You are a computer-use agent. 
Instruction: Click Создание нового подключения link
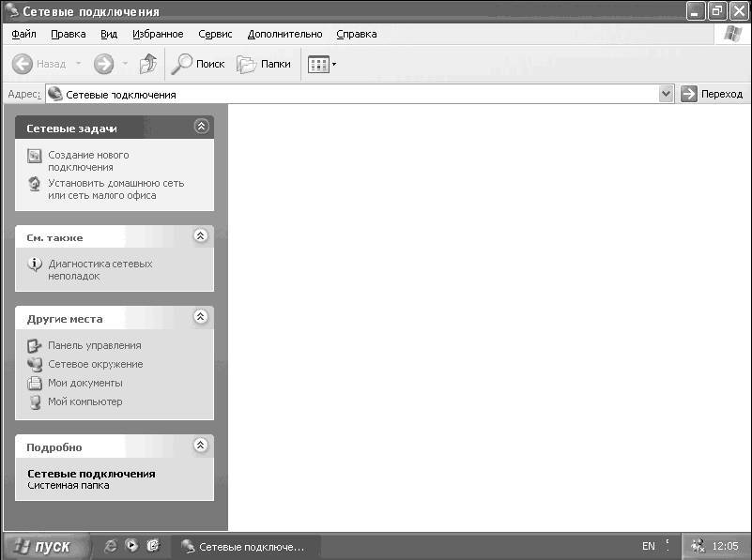87,160
